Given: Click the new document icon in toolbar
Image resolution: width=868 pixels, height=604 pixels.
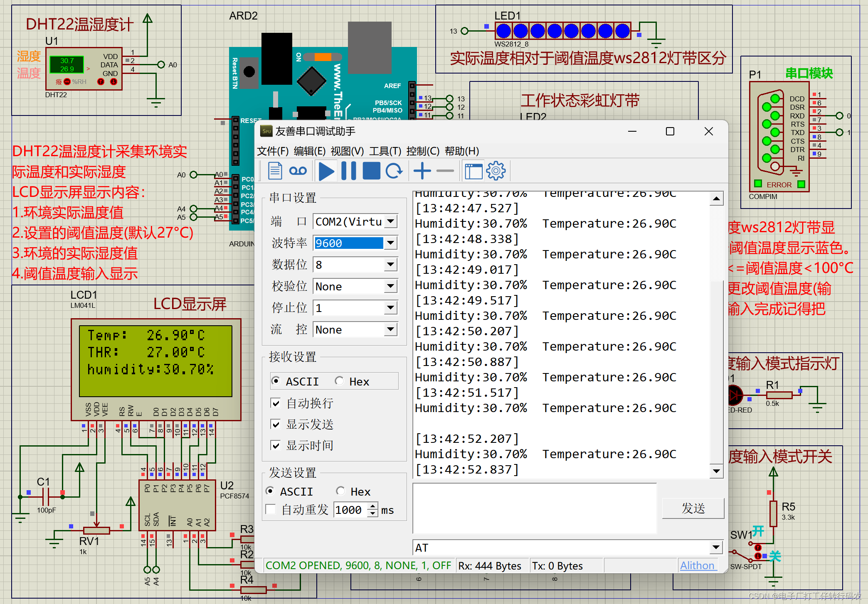Looking at the screenshot, I should coord(275,171).
